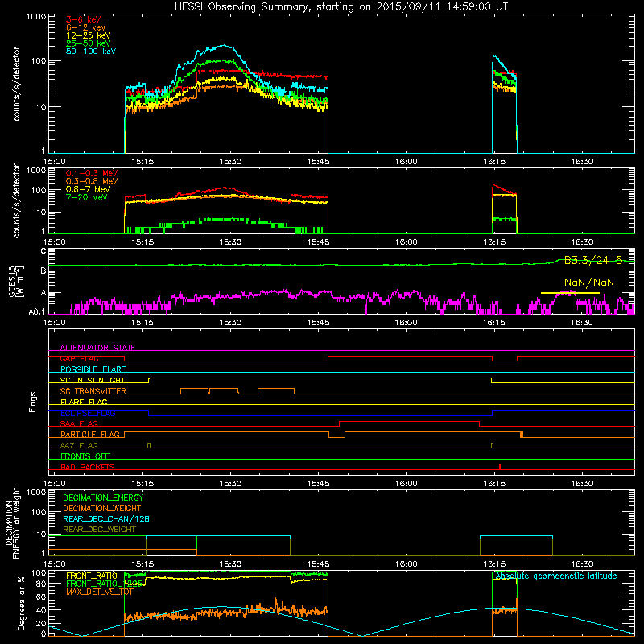Click the "DECIMATION_WEIGHT" legend label
The width and height of the screenshot is (644, 644).
pyautogui.click(x=102, y=509)
